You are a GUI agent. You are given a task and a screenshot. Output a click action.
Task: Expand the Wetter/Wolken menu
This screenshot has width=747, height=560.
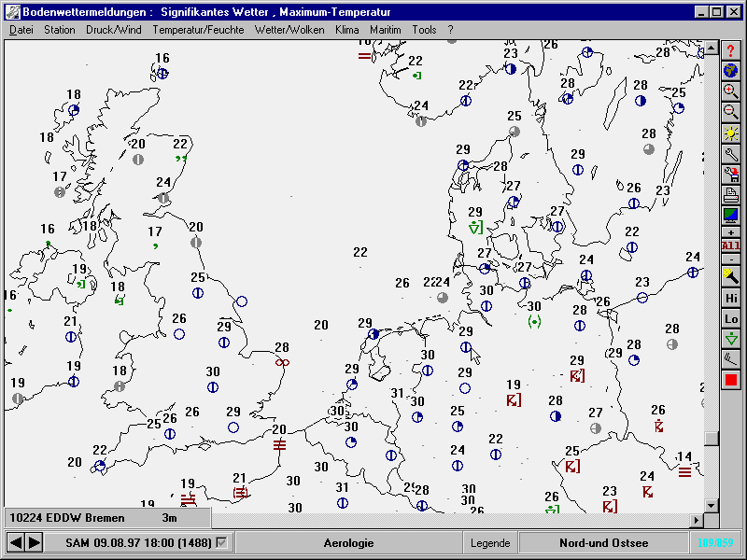pos(289,30)
